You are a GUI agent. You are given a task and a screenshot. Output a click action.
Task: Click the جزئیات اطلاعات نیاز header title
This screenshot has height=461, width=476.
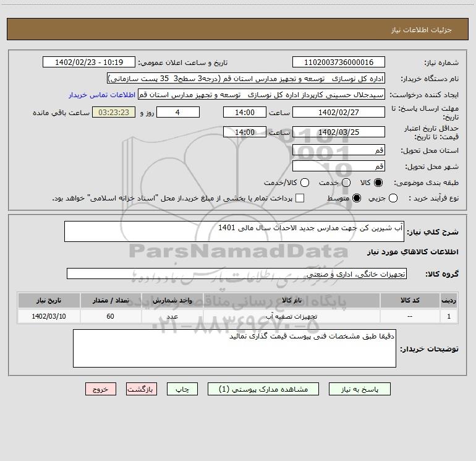point(421,30)
